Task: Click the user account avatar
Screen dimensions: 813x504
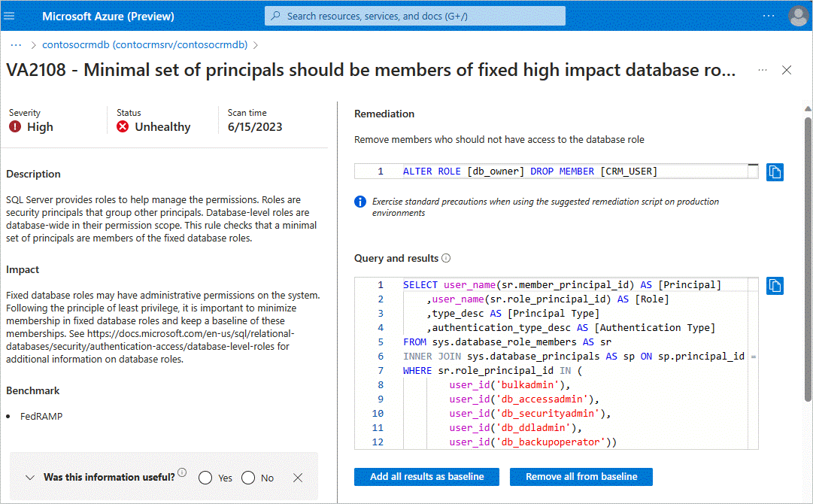Action: tap(798, 16)
